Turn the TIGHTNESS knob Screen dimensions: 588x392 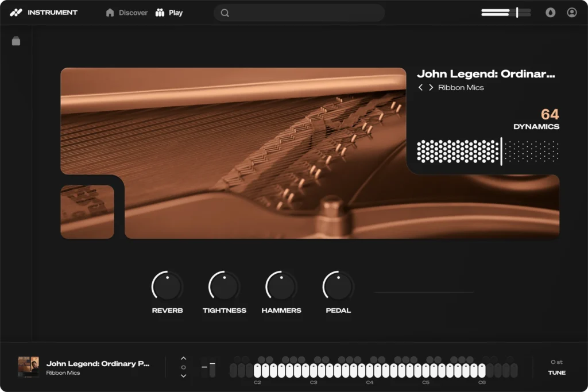pos(224,286)
